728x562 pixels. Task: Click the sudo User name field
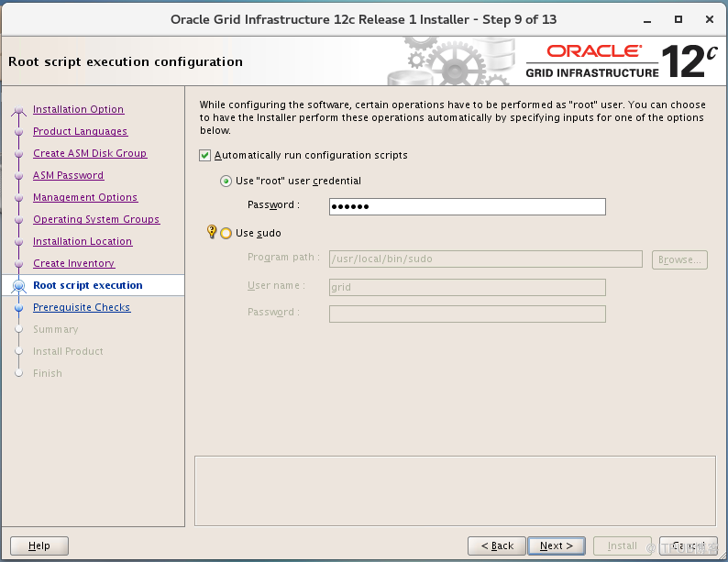coord(467,287)
